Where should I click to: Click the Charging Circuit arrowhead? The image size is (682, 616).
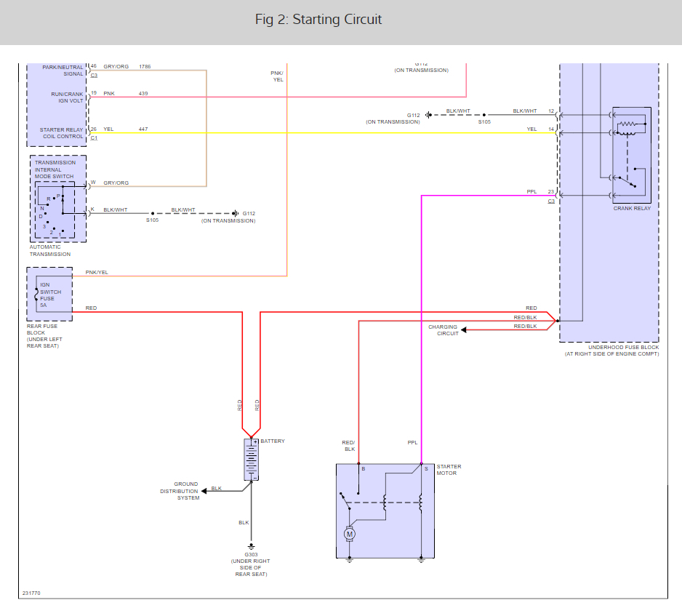(464, 329)
